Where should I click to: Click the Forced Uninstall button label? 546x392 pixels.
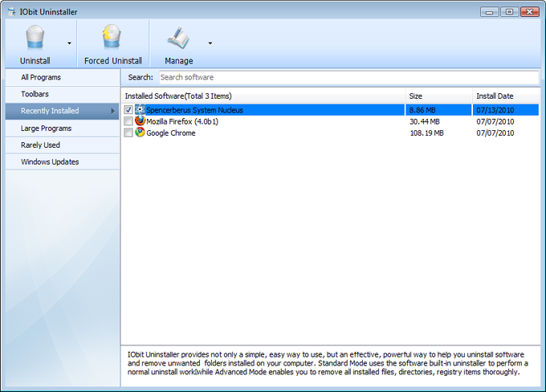[113, 60]
